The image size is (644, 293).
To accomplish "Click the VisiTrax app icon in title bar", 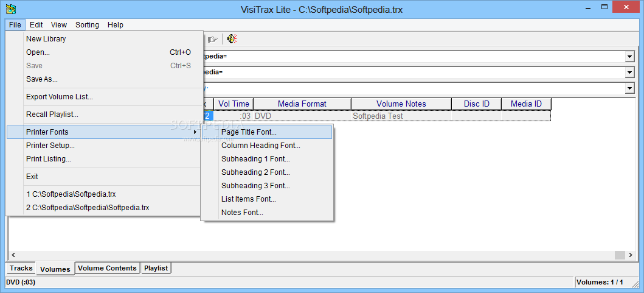I will pos(11,9).
